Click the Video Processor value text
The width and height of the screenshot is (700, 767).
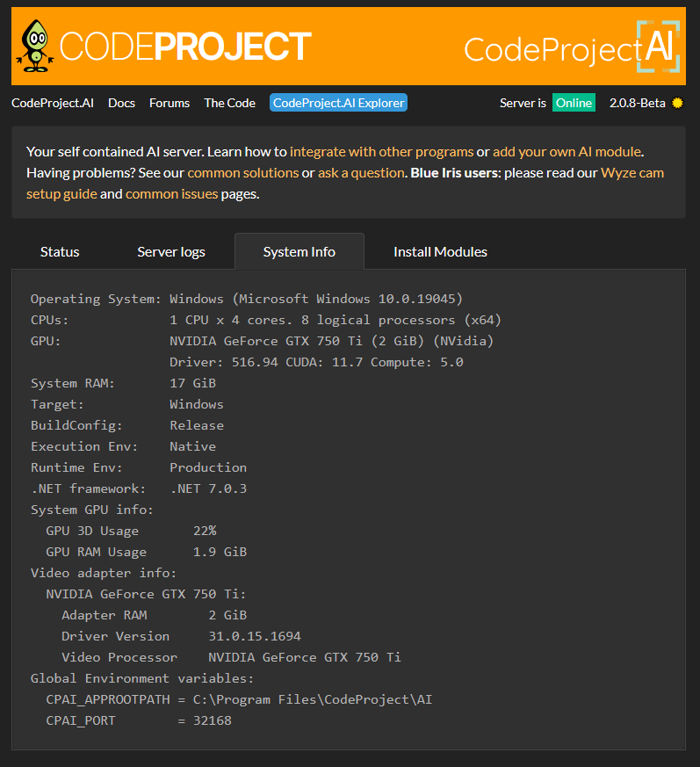coord(305,657)
